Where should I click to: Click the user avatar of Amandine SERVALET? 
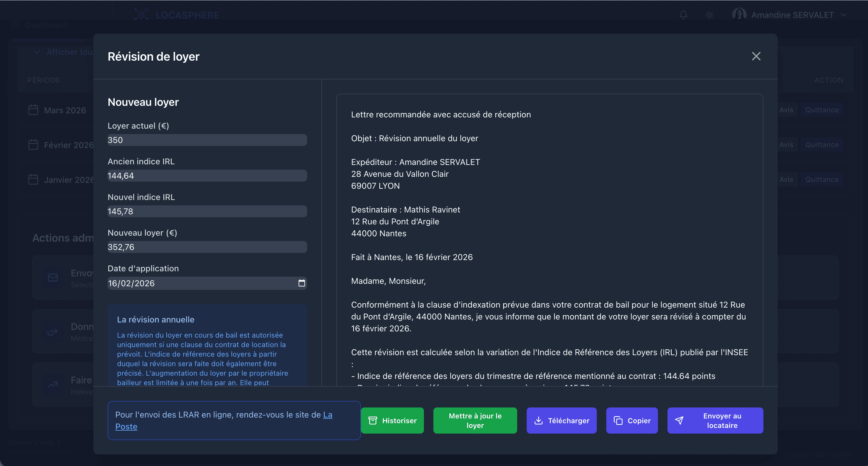739,14
